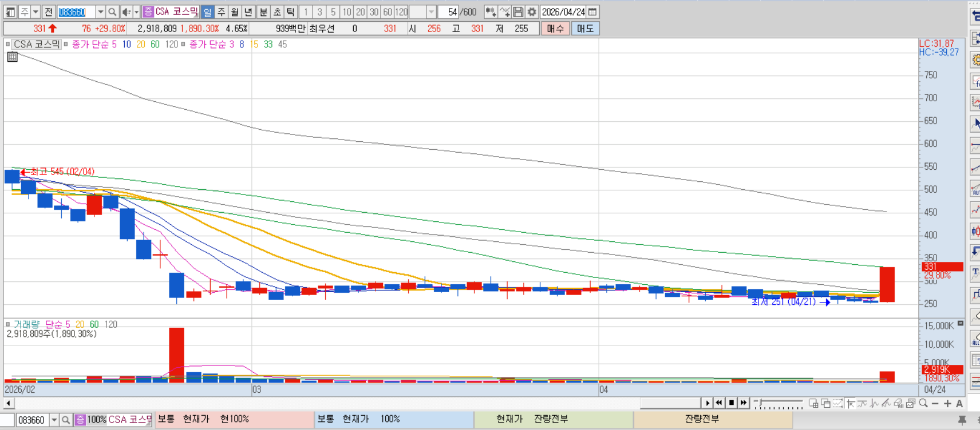Click the overlapping windows icon in bottom toolbar
Viewport: 980px width, 430px height.
(x=825, y=403)
